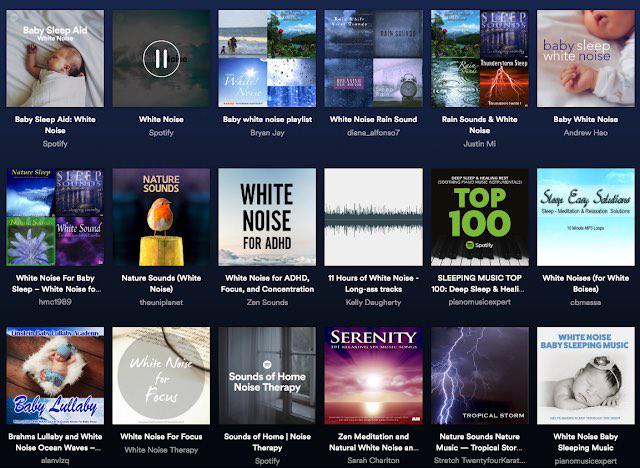The width and height of the screenshot is (640, 468).
Task: Open creator theuniplanet's profile
Action: click(161, 302)
